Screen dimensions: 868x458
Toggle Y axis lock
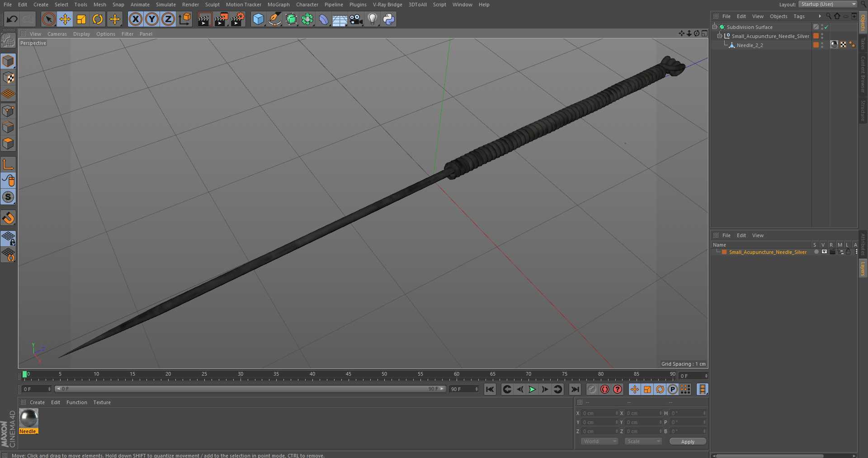click(152, 19)
